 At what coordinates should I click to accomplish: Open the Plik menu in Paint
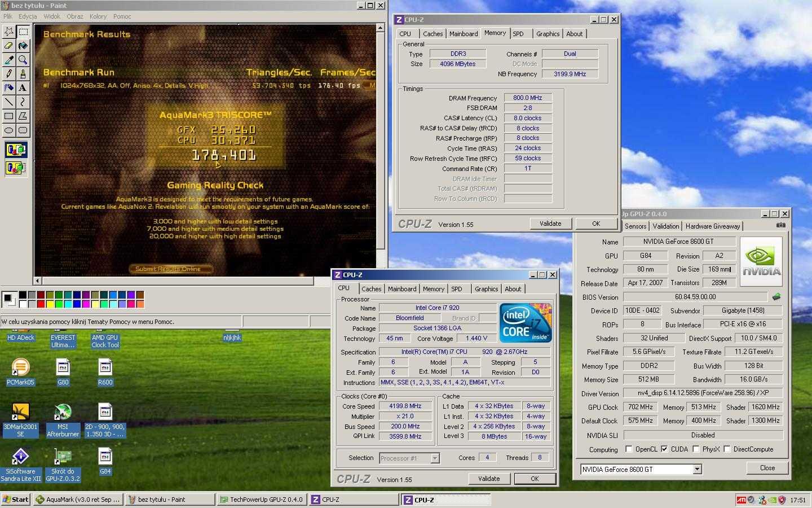8,16
